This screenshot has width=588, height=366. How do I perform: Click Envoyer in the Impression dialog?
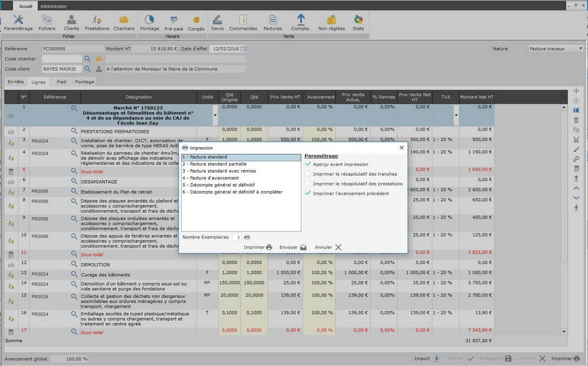click(x=293, y=247)
